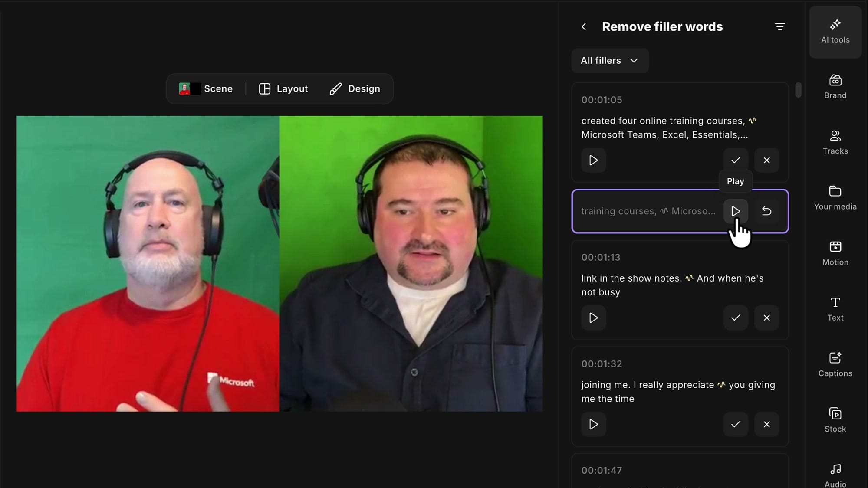Screen dimensions: 868x488
Task: Open the Brand sidebar panel
Action: point(835,87)
